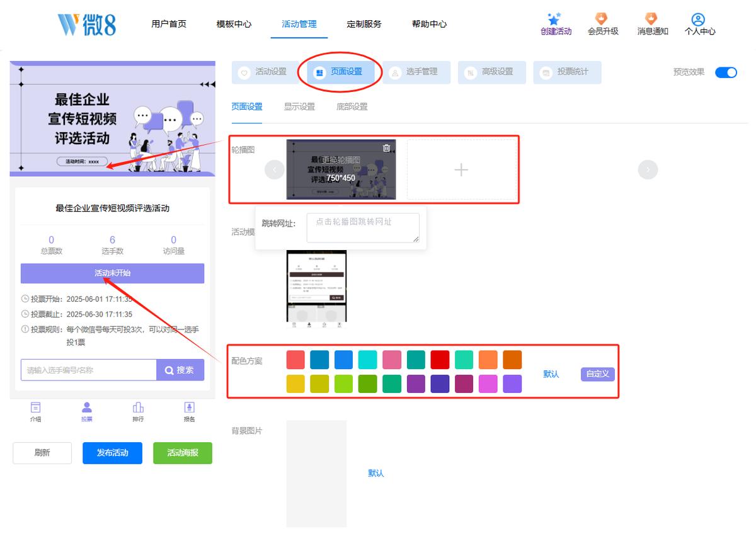756x536 pixels.
Task: Open 消息通知 notification icon
Action: [x=651, y=19]
